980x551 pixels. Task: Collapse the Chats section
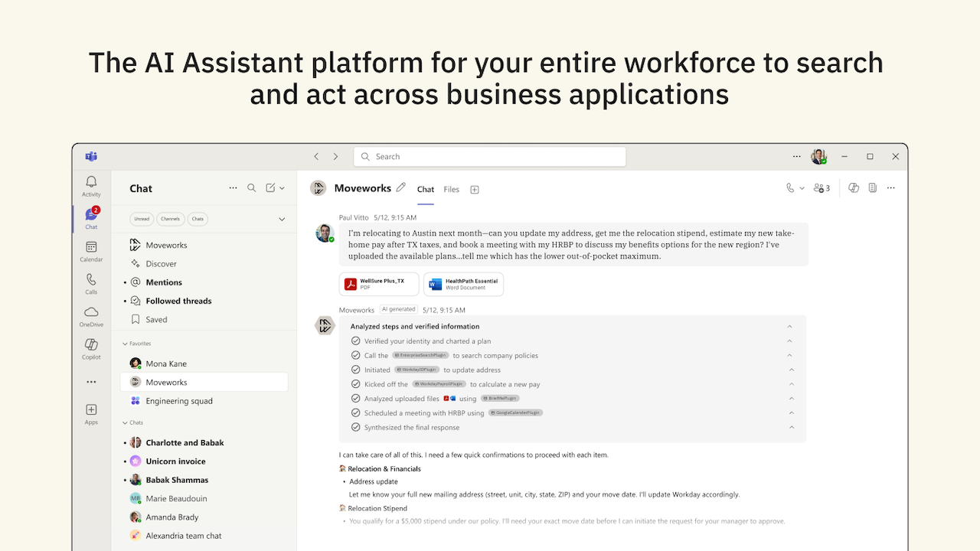point(126,422)
